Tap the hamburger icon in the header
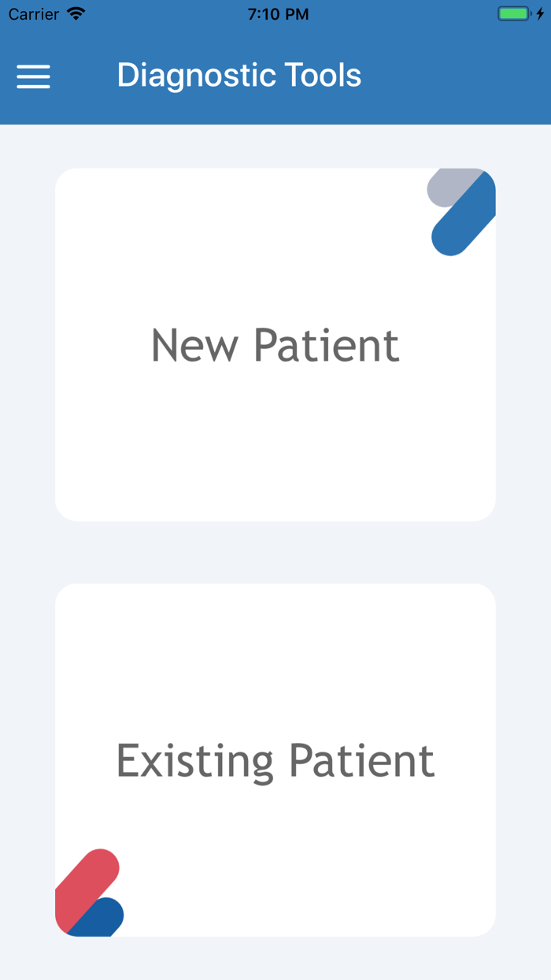 tap(33, 76)
